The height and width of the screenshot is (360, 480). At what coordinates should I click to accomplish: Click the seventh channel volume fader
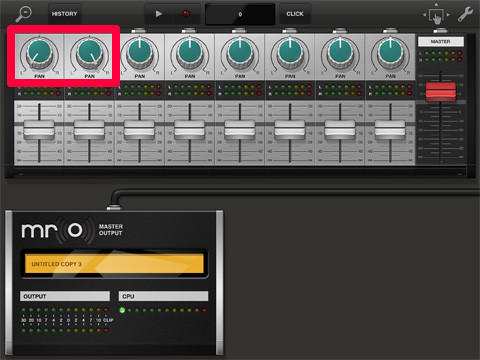pos(340,130)
